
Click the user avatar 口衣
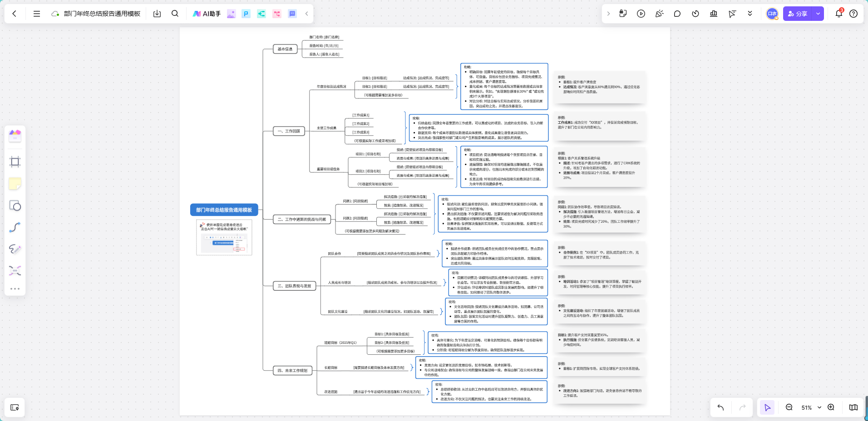(772, 14)
